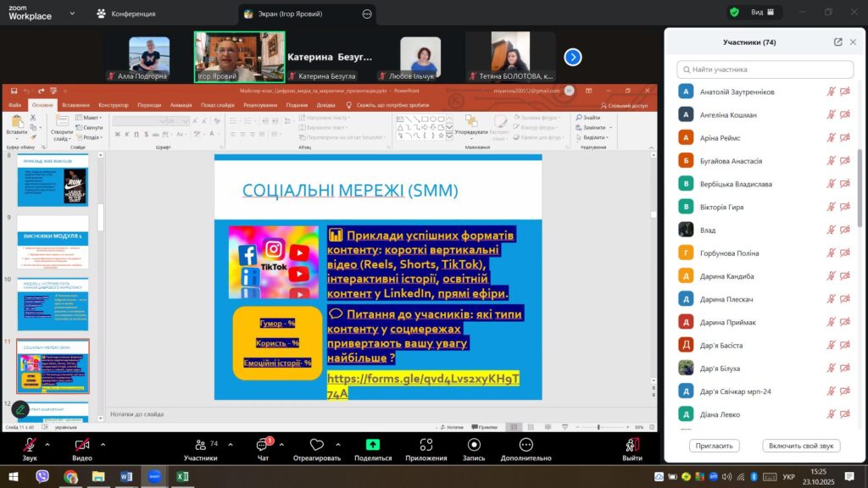
Task: Toggle microphone using the Звук button
Action: pos(30,446)
